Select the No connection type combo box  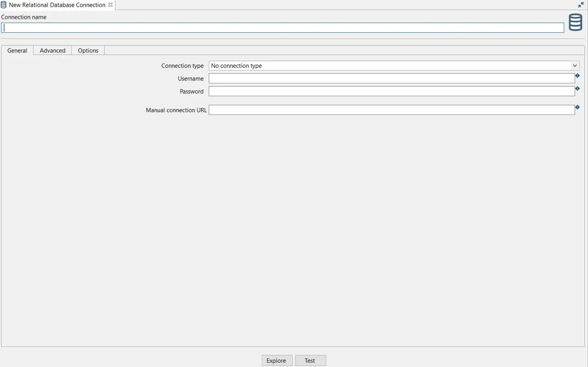(368, 65)
